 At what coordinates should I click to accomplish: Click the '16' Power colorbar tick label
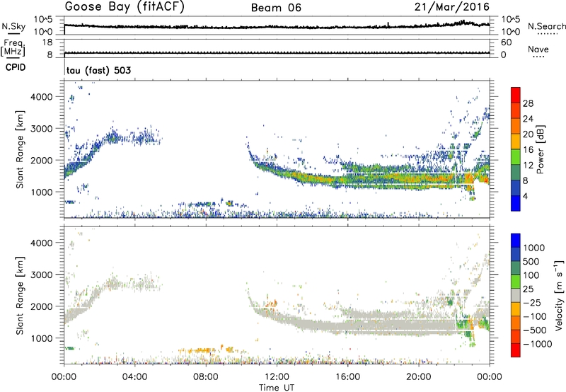(x=528, y=150)
